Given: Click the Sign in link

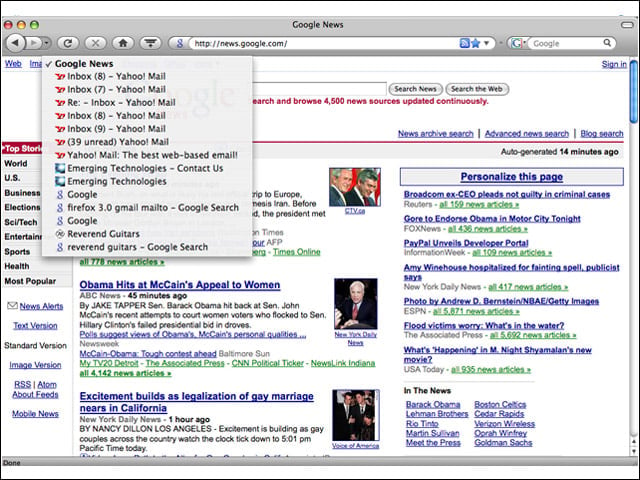Looking at the screenshot, I should click(614, 64).
